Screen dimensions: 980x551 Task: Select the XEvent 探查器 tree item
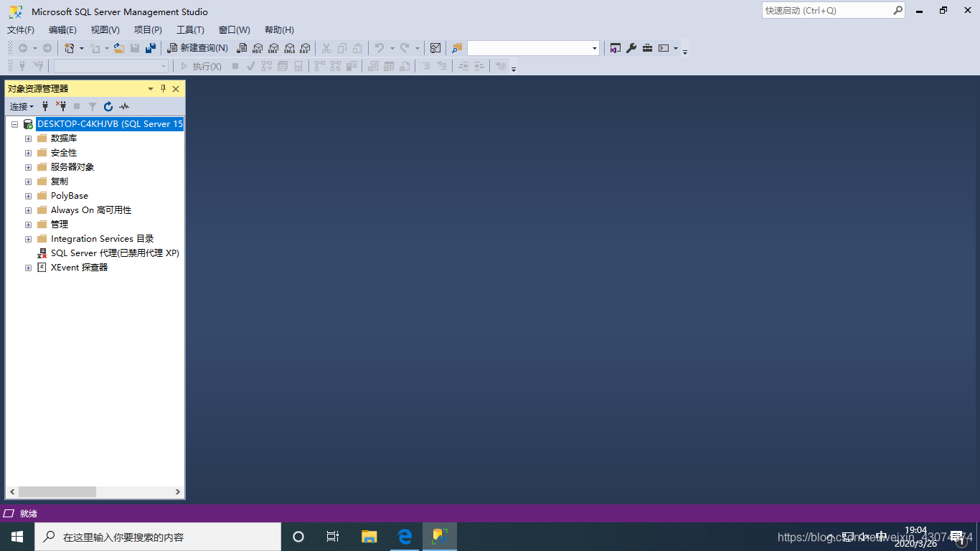pos(79,268)
